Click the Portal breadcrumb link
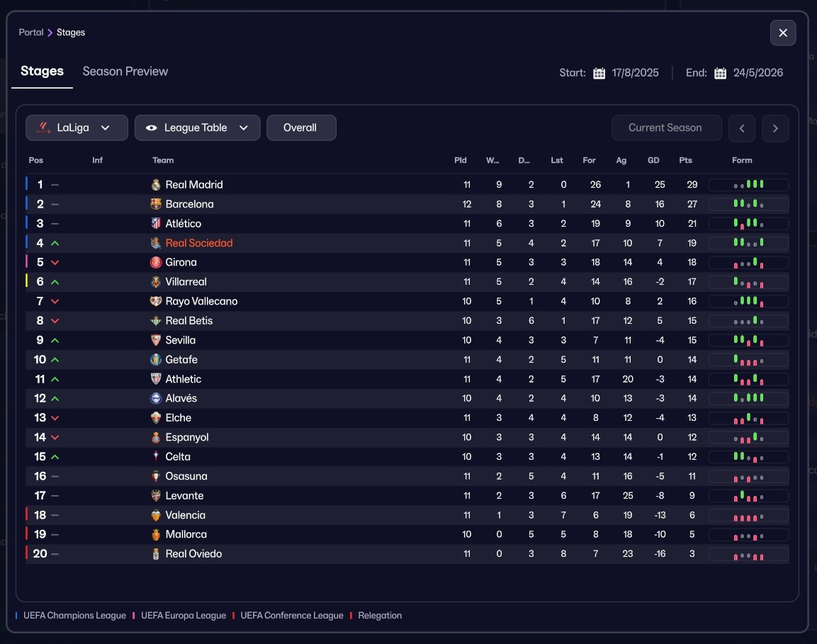Screen dimensions: 817x644 [x=30, y=33]
